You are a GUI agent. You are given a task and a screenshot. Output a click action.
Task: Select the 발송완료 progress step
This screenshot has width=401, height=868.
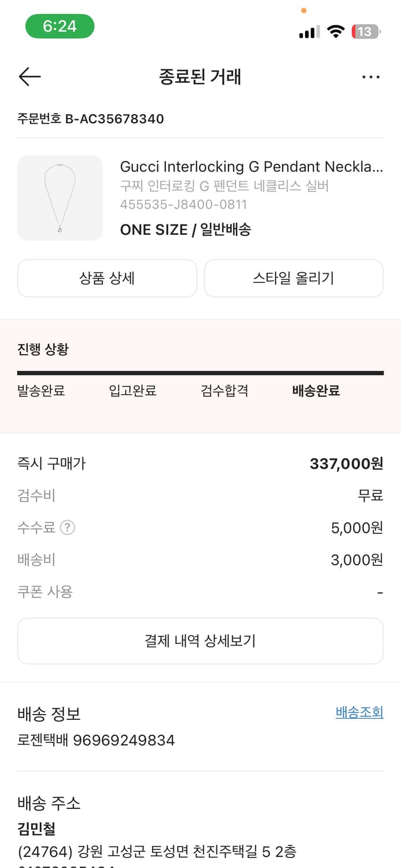pos(41,391)
